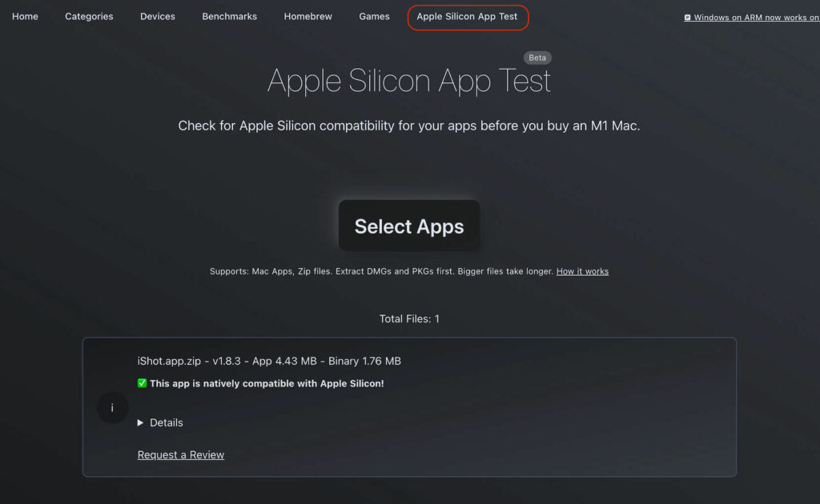Screen dimensions: 820x504
Task: Open the Categories navigation item
Action: [89, 17]
